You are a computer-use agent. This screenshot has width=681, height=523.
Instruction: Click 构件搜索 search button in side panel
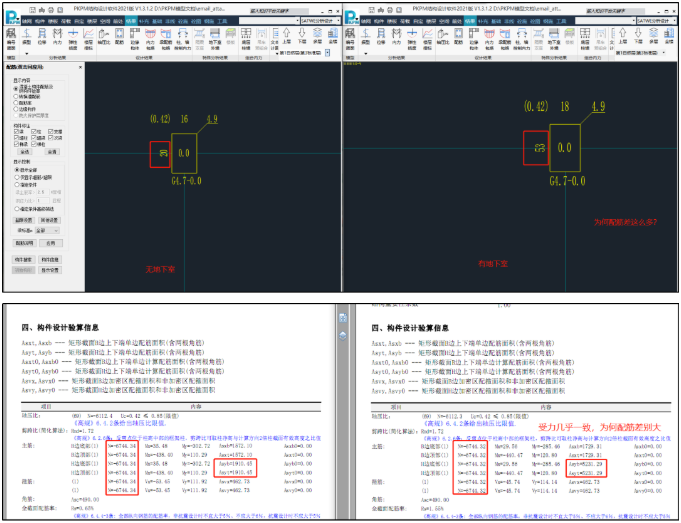23,260
